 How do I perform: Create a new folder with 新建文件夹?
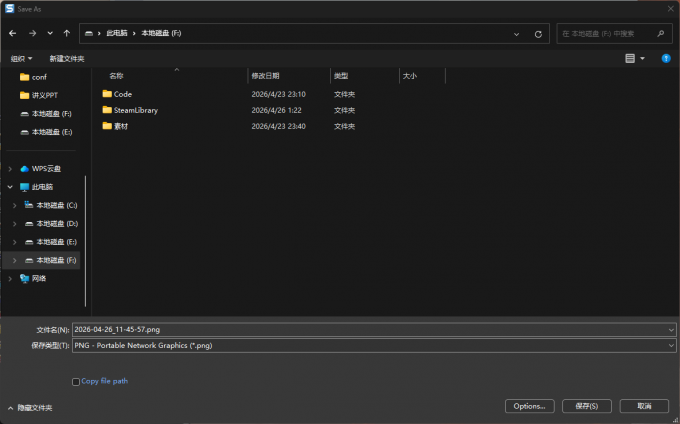67,59
